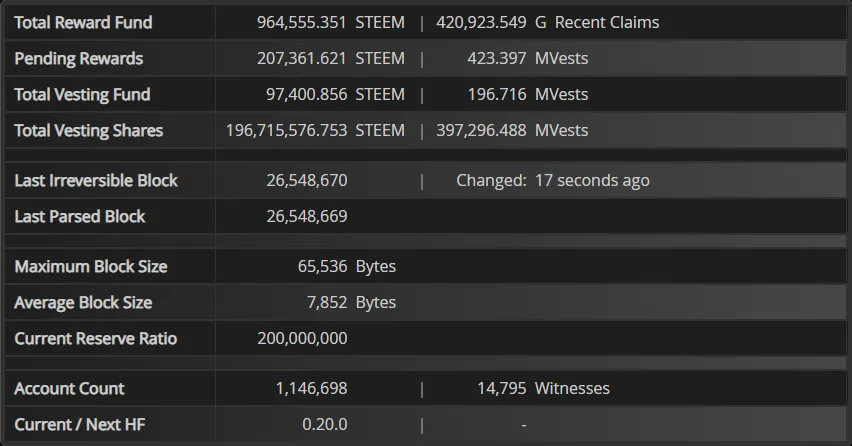Select the Current Reserve Ratio label
This screenshot has height=446, width=852.
point(96,338)
